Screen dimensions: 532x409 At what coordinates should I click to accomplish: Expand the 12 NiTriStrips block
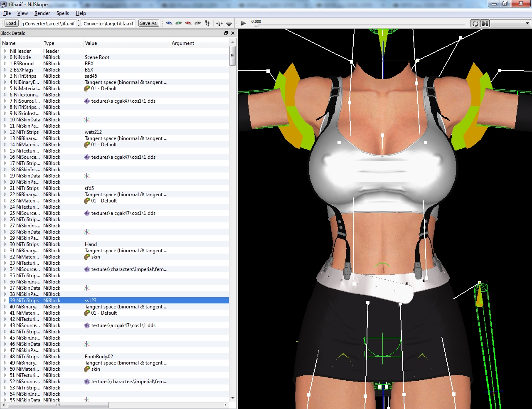(x=5, y=132)
